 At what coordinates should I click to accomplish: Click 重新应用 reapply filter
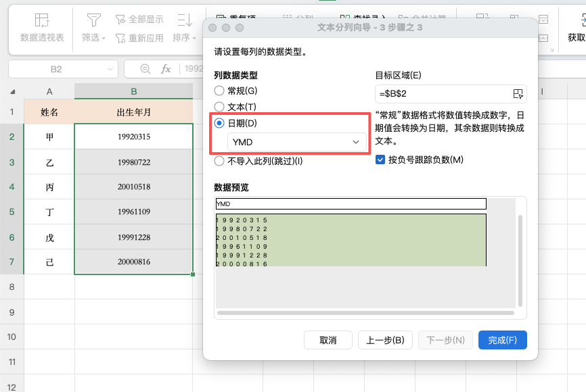139,38
